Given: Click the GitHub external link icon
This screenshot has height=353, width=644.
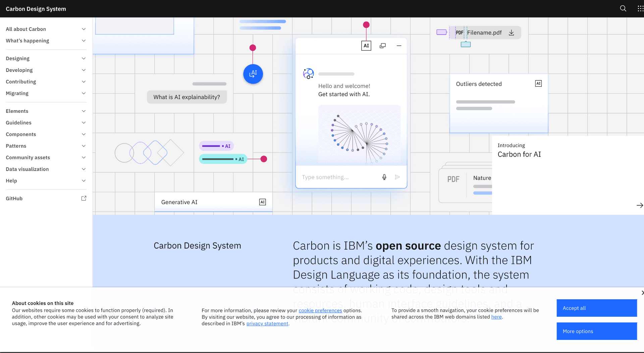Looking at the screenshot, I should point(84,198).
